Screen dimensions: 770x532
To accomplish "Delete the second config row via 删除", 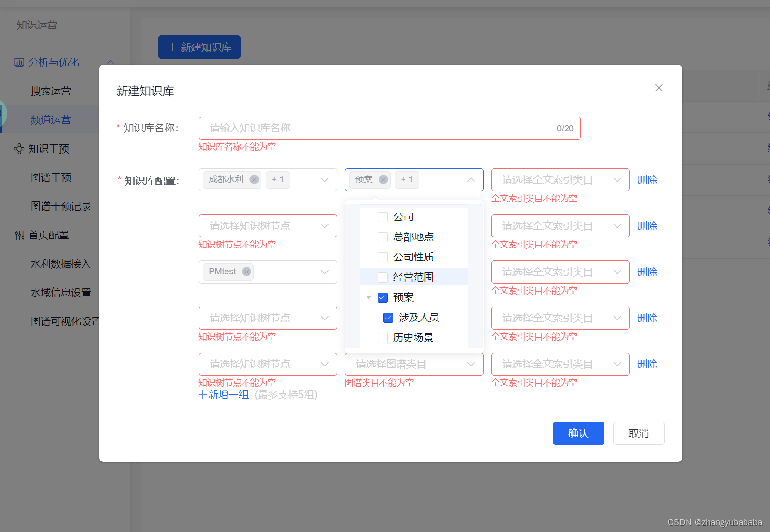I will coord(647,226).
